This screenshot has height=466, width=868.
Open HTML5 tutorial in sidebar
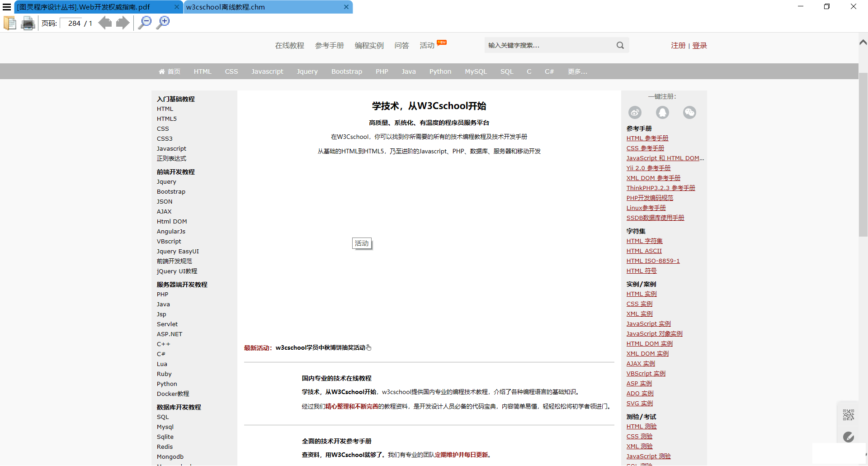tap(167, 119)
